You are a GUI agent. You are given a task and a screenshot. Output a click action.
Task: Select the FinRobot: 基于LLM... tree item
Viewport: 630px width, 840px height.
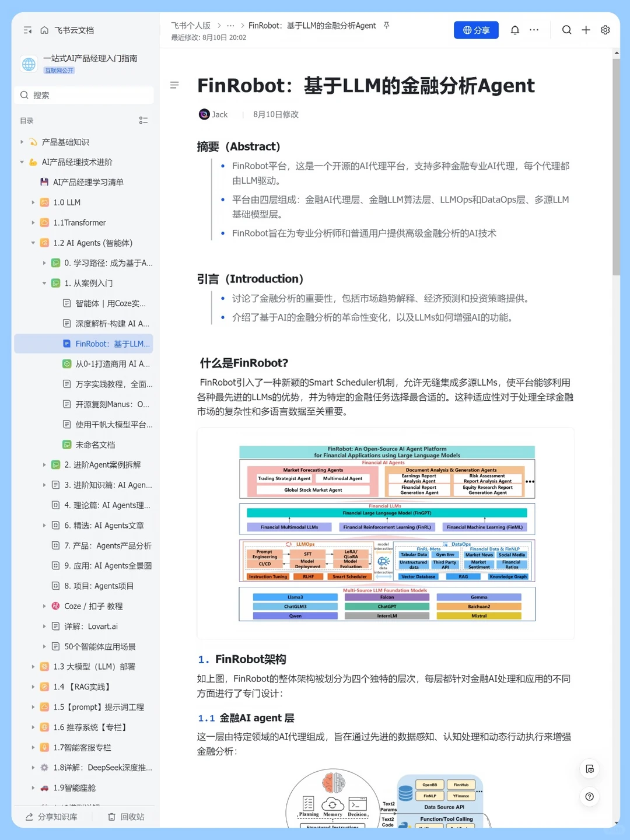(x=84, y=344)
